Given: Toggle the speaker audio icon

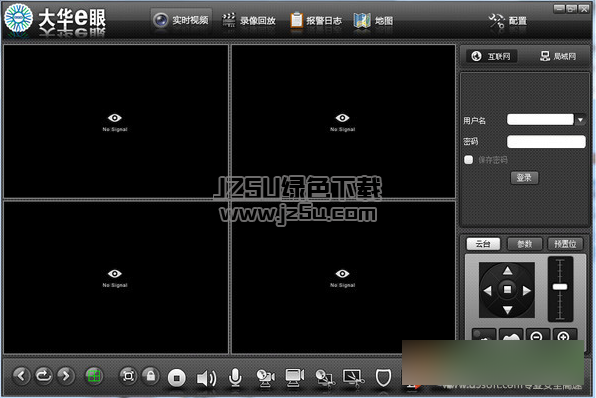Looking at the screenshot, I should tap(206, 379).
